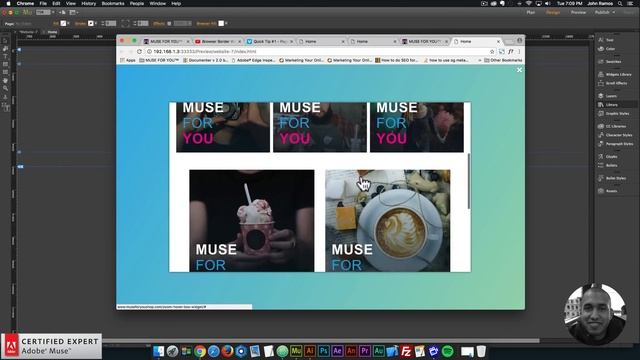Open the Library panel in Muse

pos(608,105)
